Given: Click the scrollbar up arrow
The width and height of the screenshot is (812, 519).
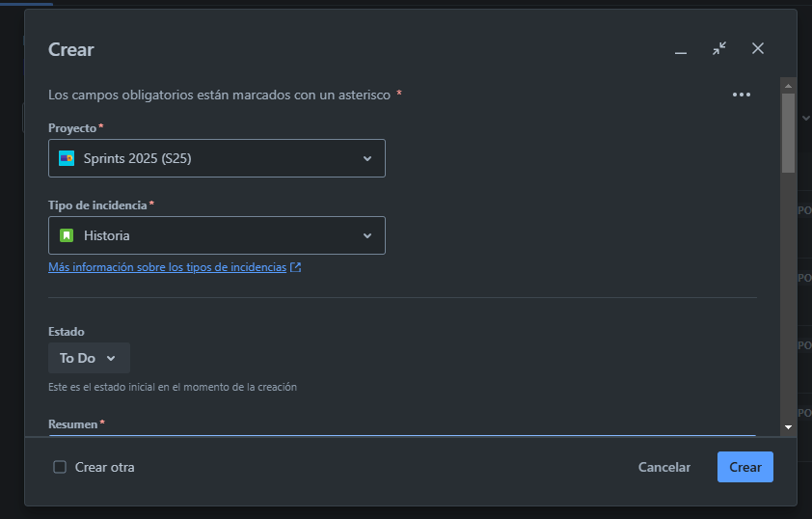Looking at the screenshot, I should coord(788,86).
